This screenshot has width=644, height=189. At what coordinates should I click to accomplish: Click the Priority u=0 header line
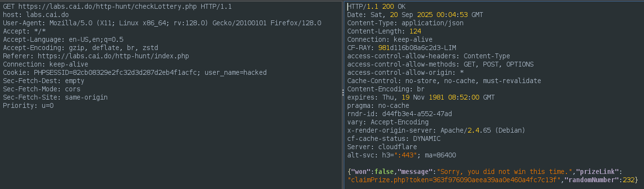(x=28, y=106)
